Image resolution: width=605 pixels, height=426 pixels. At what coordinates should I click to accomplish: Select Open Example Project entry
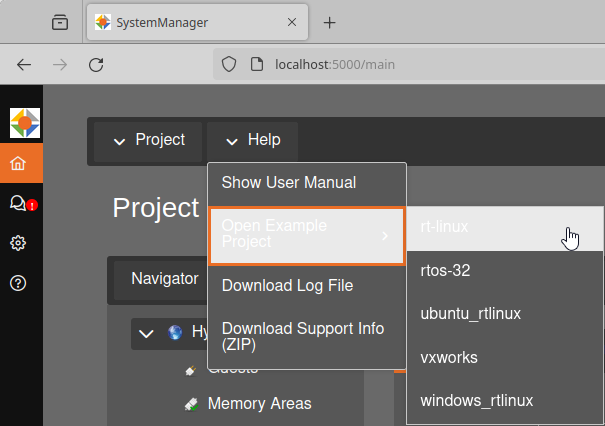[307, 236]
